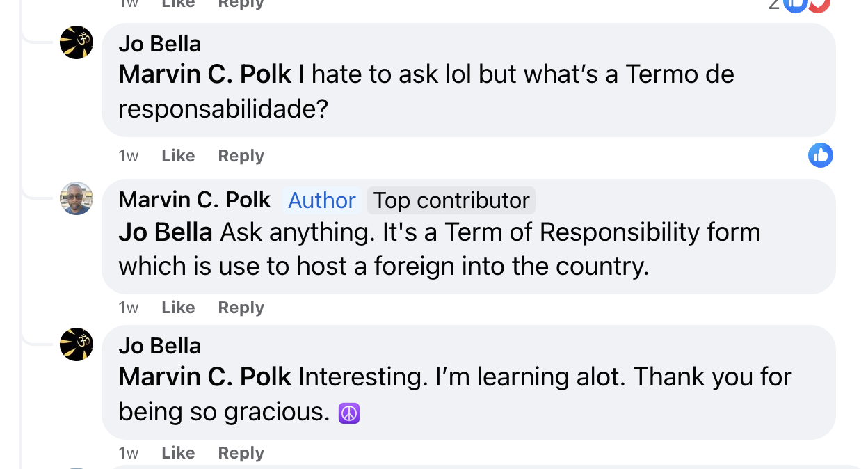This screenshot has height=469, width=868.
Task: Click the peace symbol emoji after 'gracious'
Action: [348, 413]
